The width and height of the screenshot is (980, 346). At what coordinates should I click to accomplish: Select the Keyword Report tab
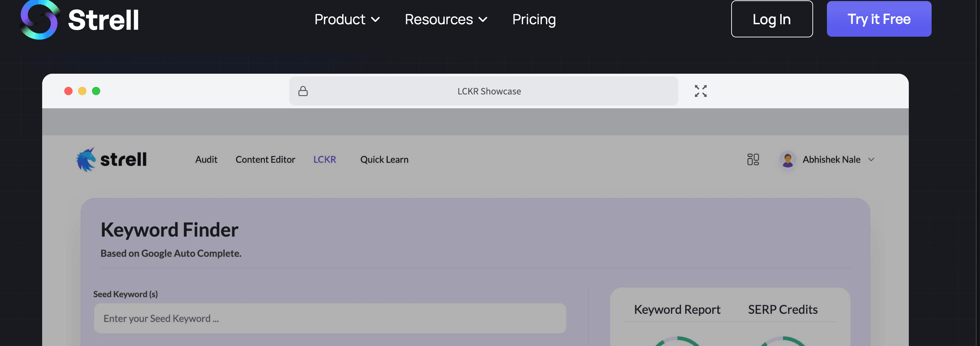point(677,309)
